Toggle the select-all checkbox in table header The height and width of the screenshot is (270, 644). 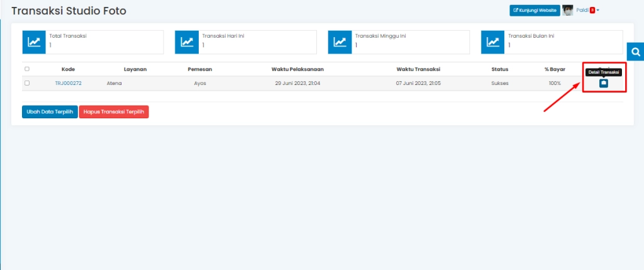(x=27, y=69)
